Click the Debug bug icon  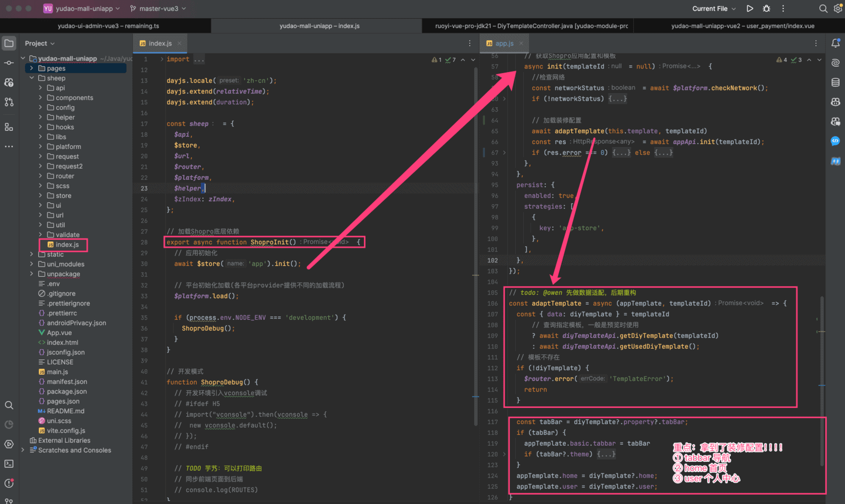coord(767,8)
